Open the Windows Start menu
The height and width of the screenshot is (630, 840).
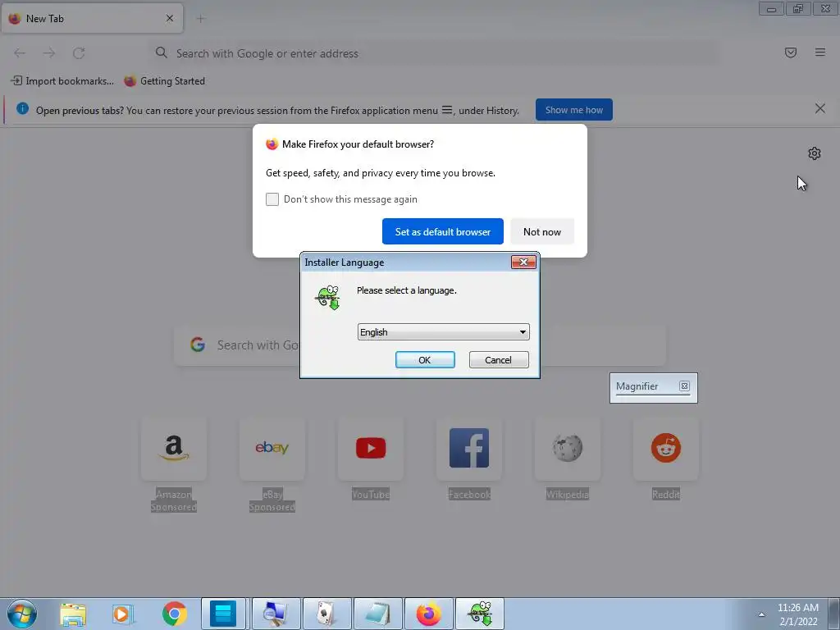(22, 614)
